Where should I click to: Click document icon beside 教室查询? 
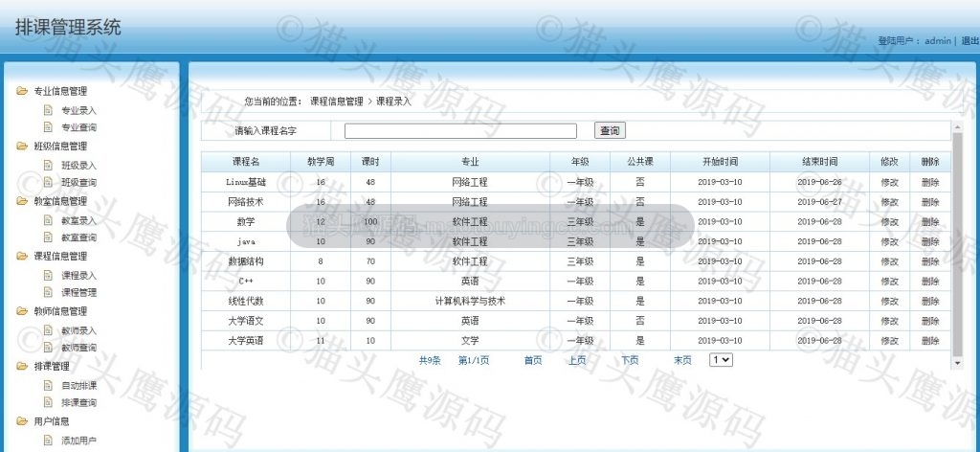48,237
